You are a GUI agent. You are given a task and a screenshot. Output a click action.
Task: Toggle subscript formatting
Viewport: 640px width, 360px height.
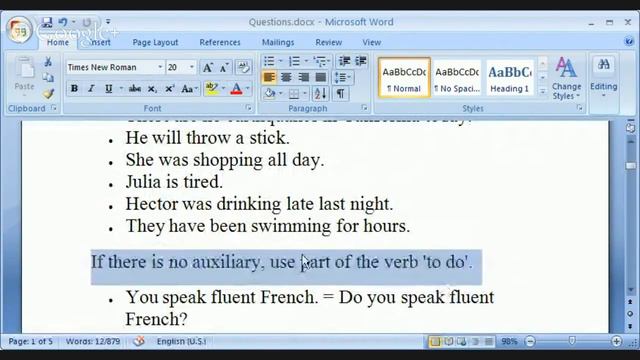152,88
